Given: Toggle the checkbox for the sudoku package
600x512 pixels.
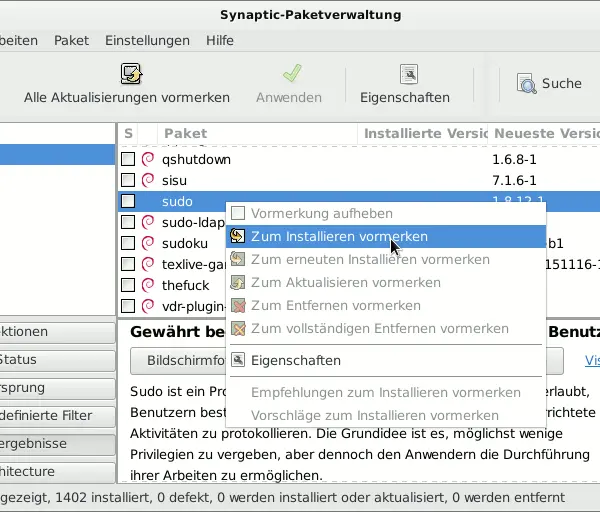Looking at the screenshot, I should tap(128, 243).
